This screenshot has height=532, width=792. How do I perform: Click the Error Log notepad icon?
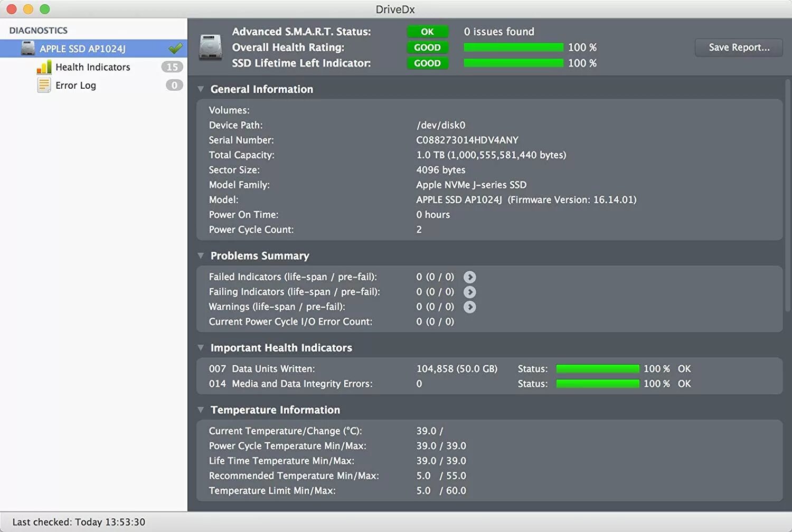point(44,85)
